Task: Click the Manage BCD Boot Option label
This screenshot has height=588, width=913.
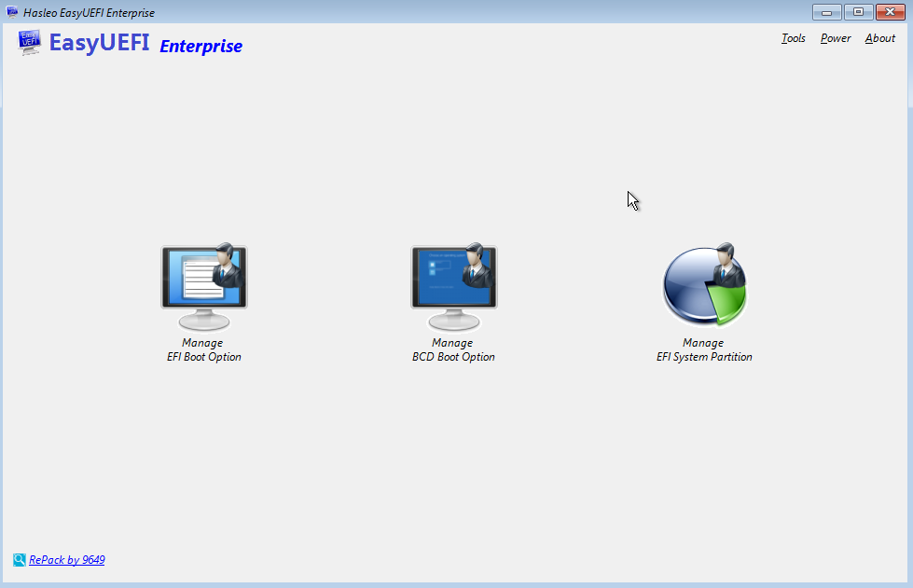Action: point(453,350)
